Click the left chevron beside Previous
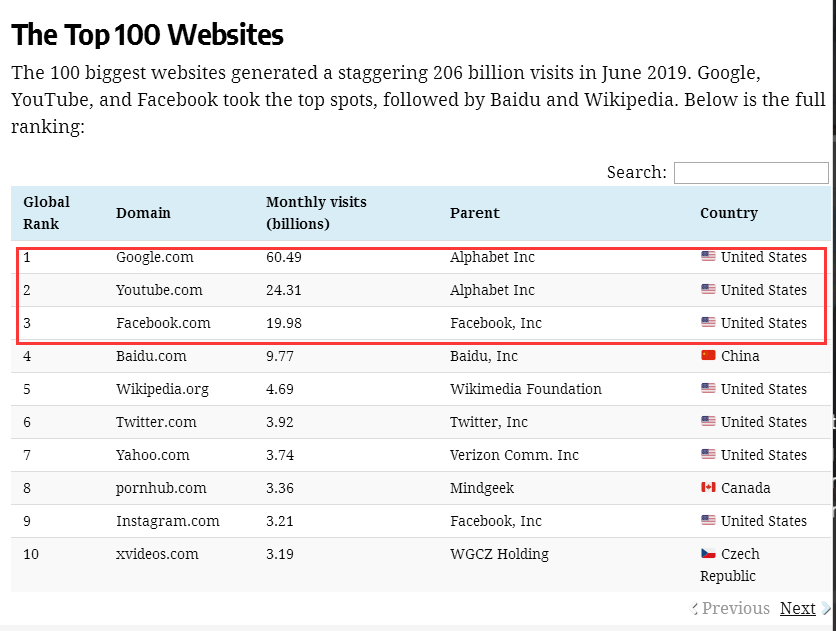 695,608
